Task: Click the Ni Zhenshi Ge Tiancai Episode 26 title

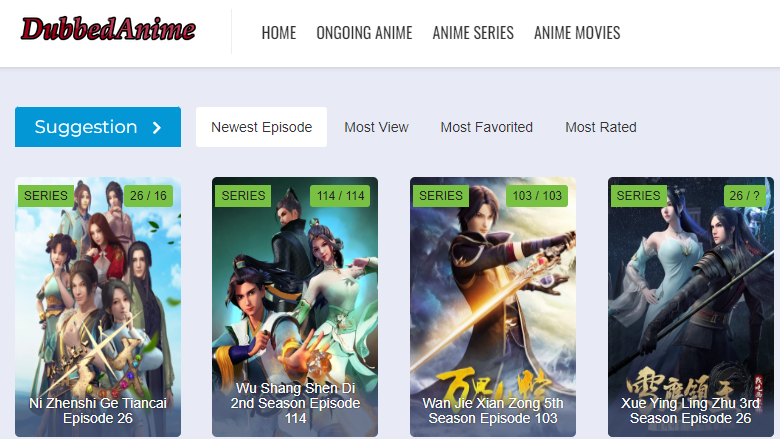Action: click(98, 411)
